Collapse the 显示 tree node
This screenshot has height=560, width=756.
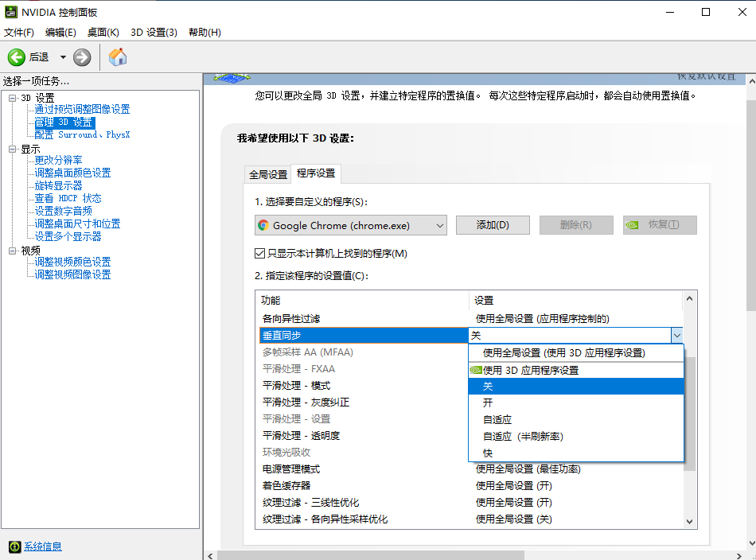coord(13,149)
